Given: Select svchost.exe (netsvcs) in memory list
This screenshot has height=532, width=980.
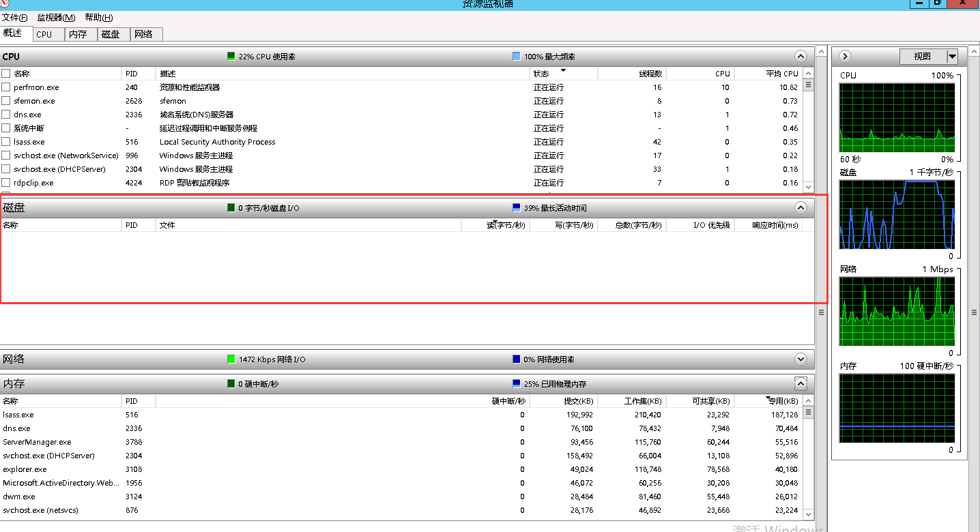Looking at the screenshot, I should (x=401, y=510).
